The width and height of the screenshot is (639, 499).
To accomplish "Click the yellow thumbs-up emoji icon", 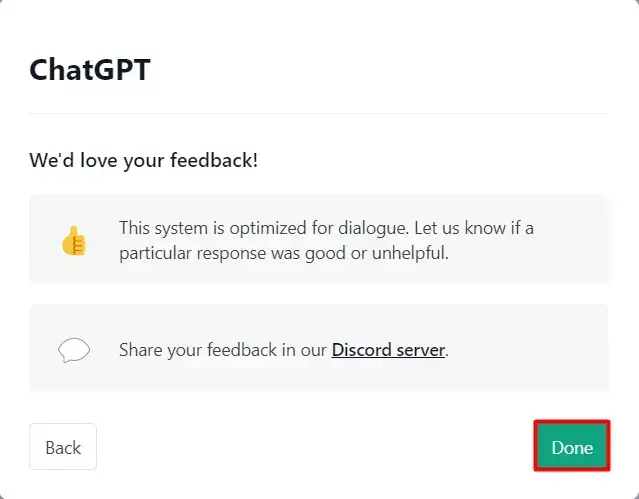I will point(74,241).
